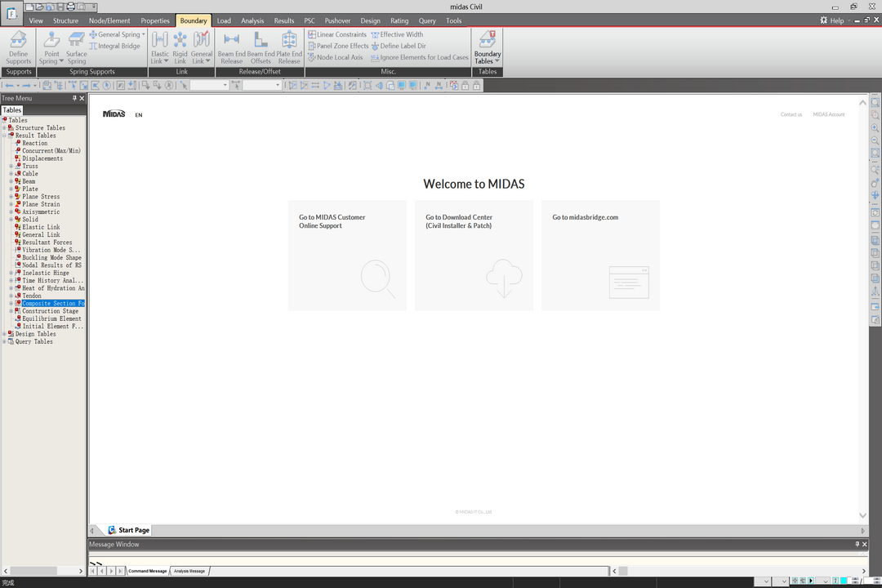Expand the Design Tables tree node

[4, 334]
